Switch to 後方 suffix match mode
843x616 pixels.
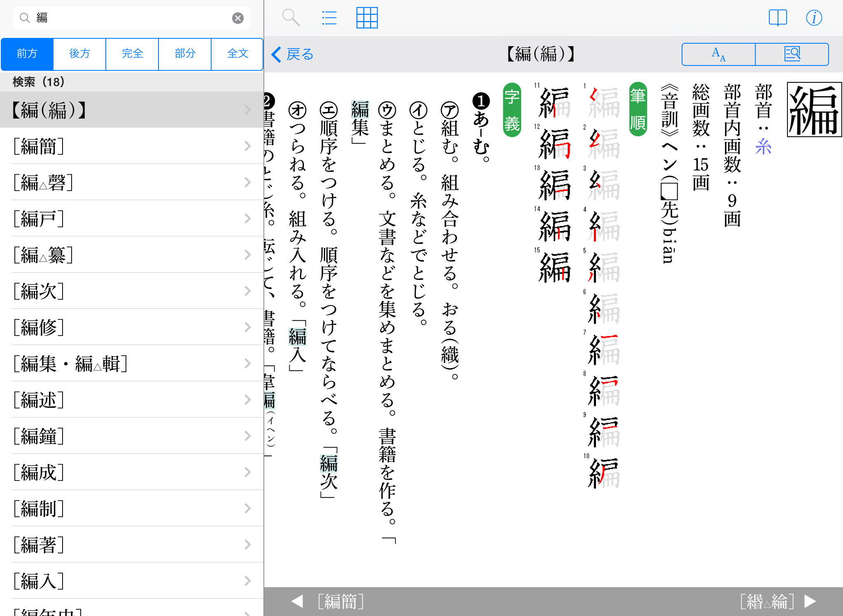pos(79,54)
